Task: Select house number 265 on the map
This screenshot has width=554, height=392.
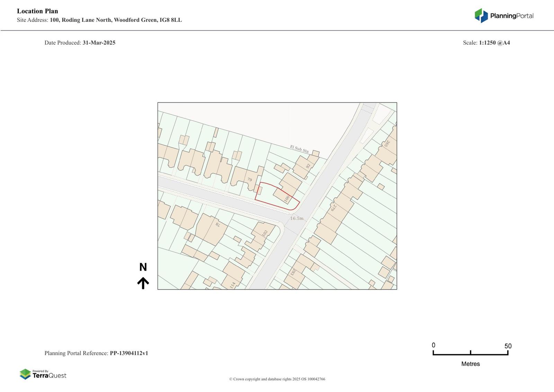Action: pyautogui.click(x=387, y=143)
